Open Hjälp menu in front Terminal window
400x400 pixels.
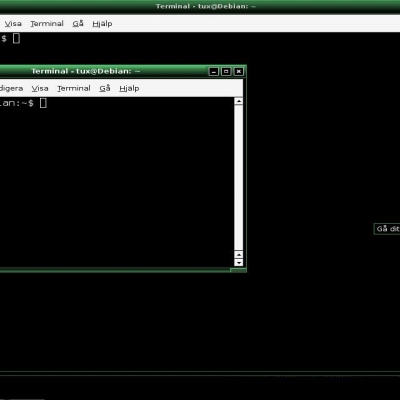[129, 89]
